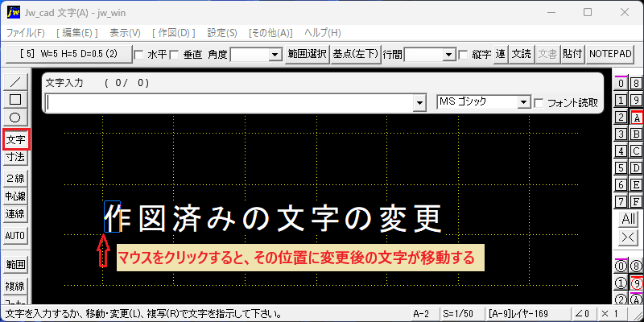This screenshot has height=322, width=644.
Task: Click the 文読 text read button
Action: [521, 54]
